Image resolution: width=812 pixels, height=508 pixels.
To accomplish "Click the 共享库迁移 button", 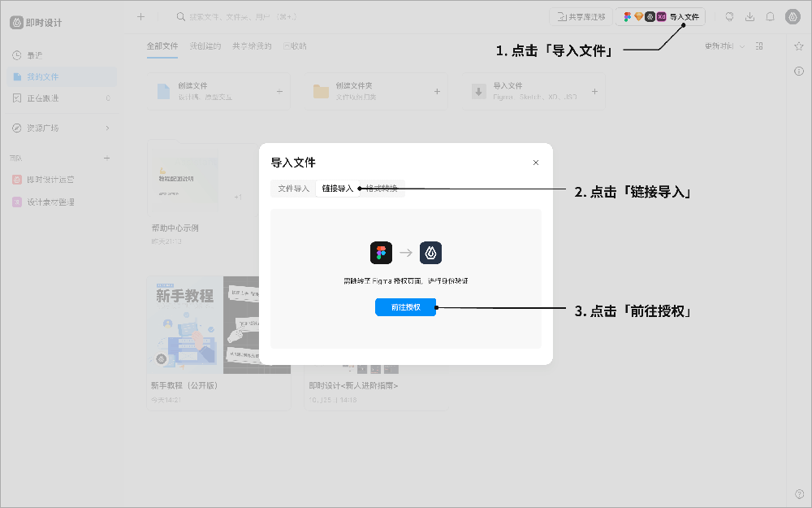I will pyautogui.click(x=580, y=16).
